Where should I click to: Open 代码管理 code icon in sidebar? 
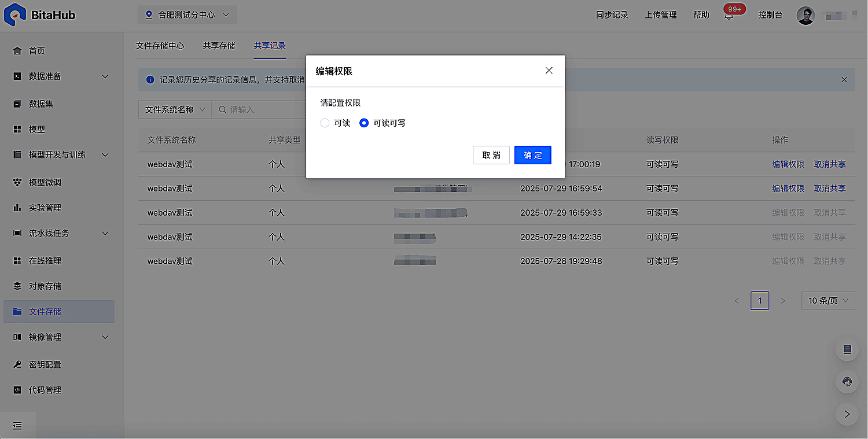click(x=17, y=390)
